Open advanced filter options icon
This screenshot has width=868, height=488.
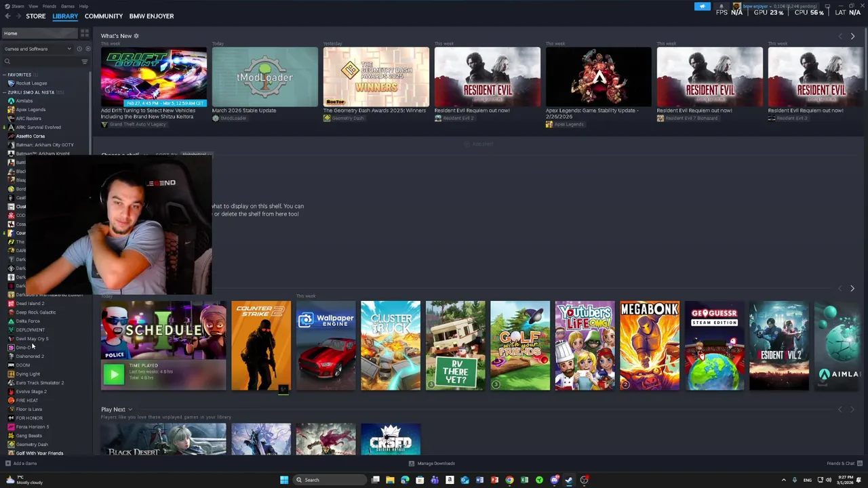(85, 62)
